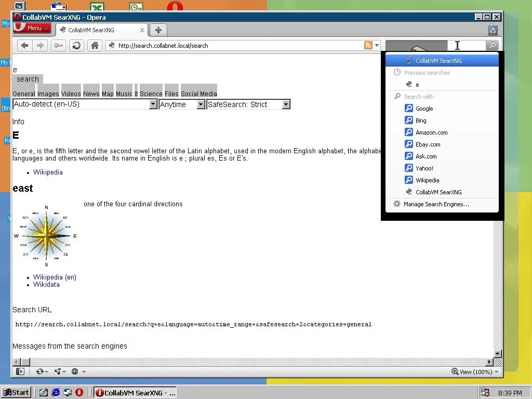Switch to Videos category

pyautogui.click(x=71, y=94)
